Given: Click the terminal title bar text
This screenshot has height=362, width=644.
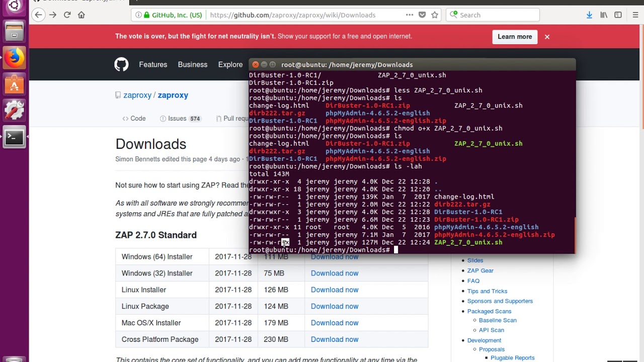Looking at the screenshot, I should [347, 65].
